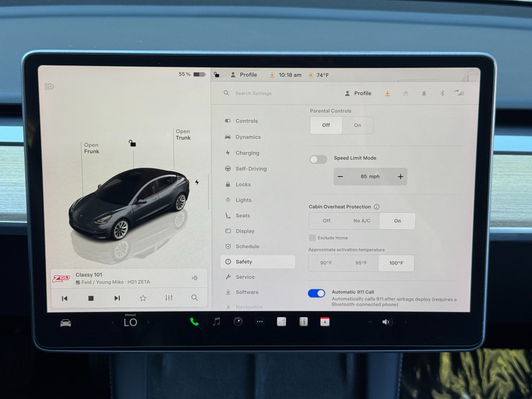
Task: Tap the Z105.7 station logo
Action: 61,278
